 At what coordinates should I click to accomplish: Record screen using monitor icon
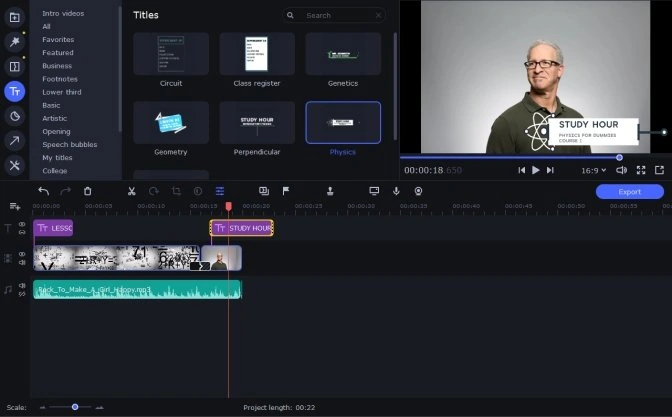374,191
